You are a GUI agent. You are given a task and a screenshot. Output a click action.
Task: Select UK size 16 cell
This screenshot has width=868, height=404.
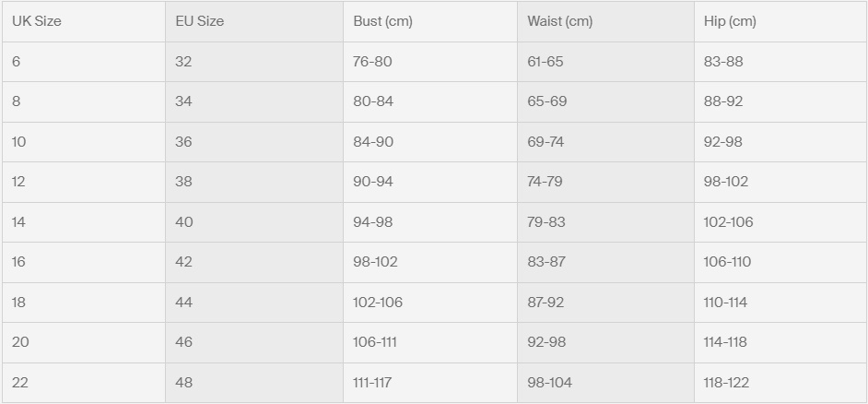18,262
